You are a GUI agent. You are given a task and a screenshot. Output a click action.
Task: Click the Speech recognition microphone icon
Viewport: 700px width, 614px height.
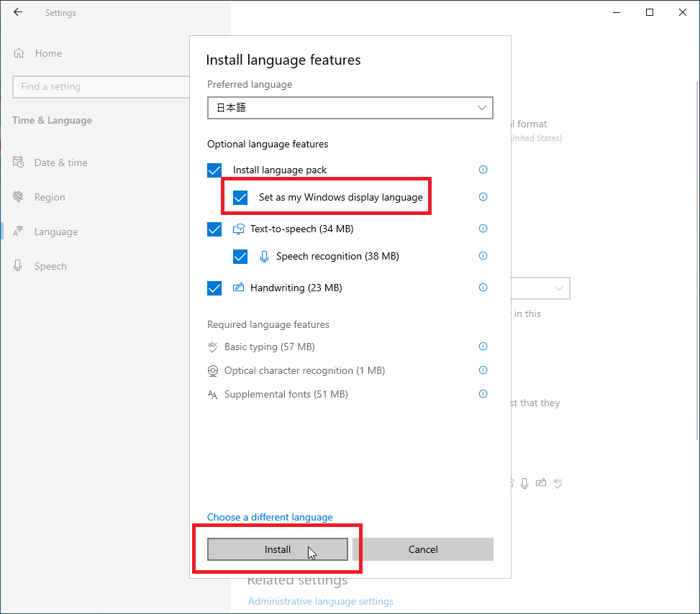pyautogui.click(x=264, y=256)
